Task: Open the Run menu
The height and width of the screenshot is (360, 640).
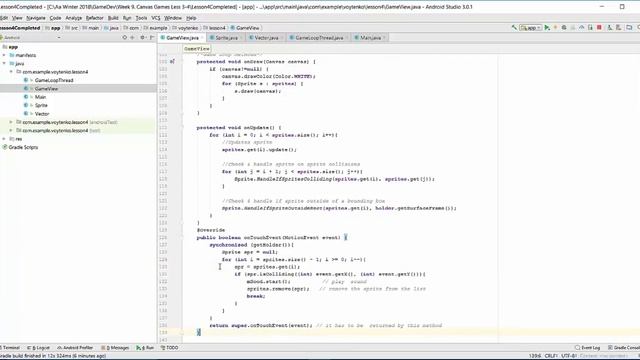Action: coord(127,18)
